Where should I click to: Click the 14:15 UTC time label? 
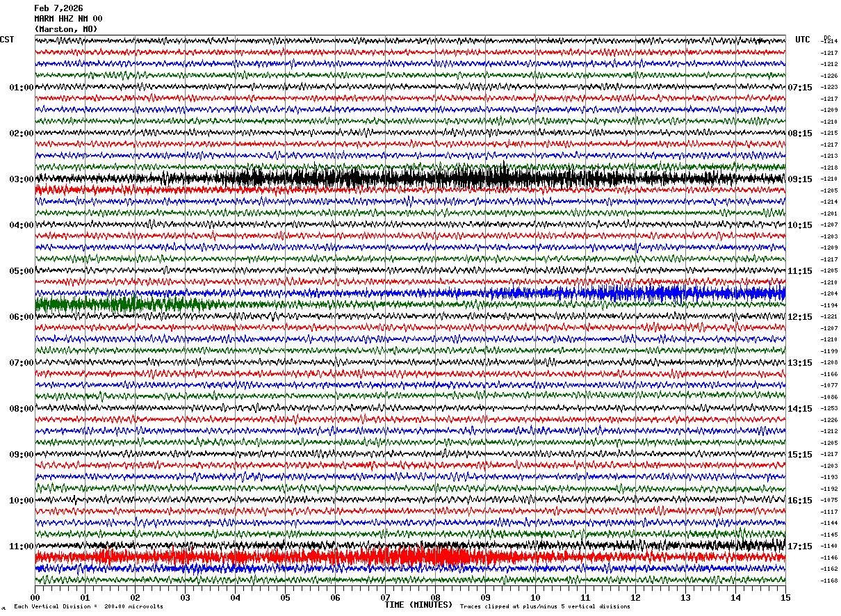(800, 409)
